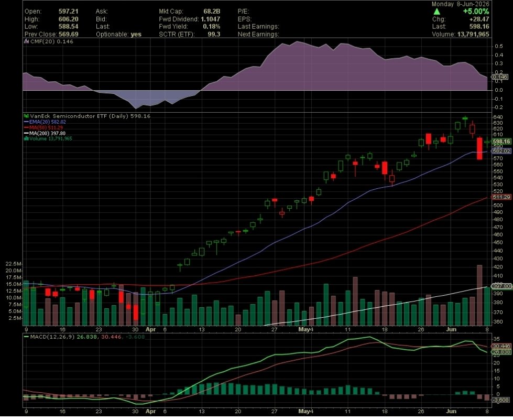Click the 640 price axis label
Image resolution: width=513 pixels, height=420 pixels.
(498, 117)
